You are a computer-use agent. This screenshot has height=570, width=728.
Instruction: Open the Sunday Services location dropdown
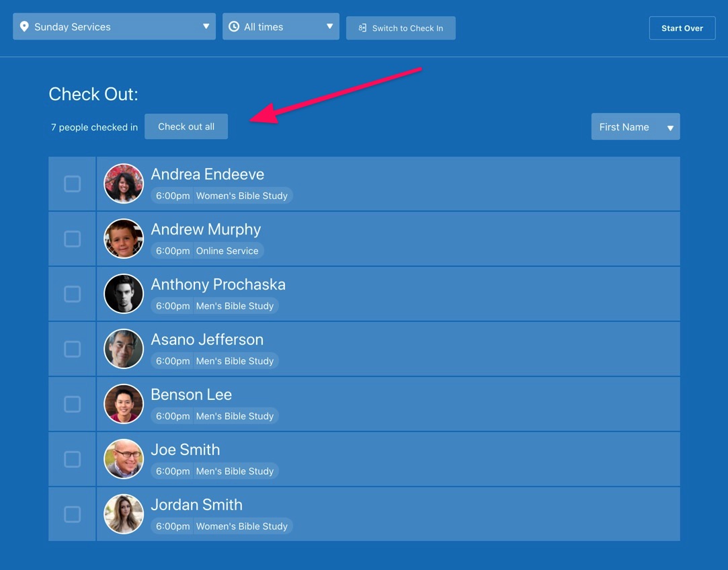pos(114,27)
